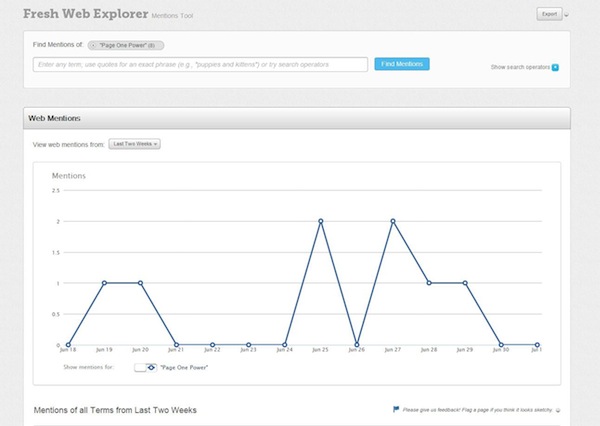Select the Jun 27 peak data point
600x426 pixels.
(393, 221)
